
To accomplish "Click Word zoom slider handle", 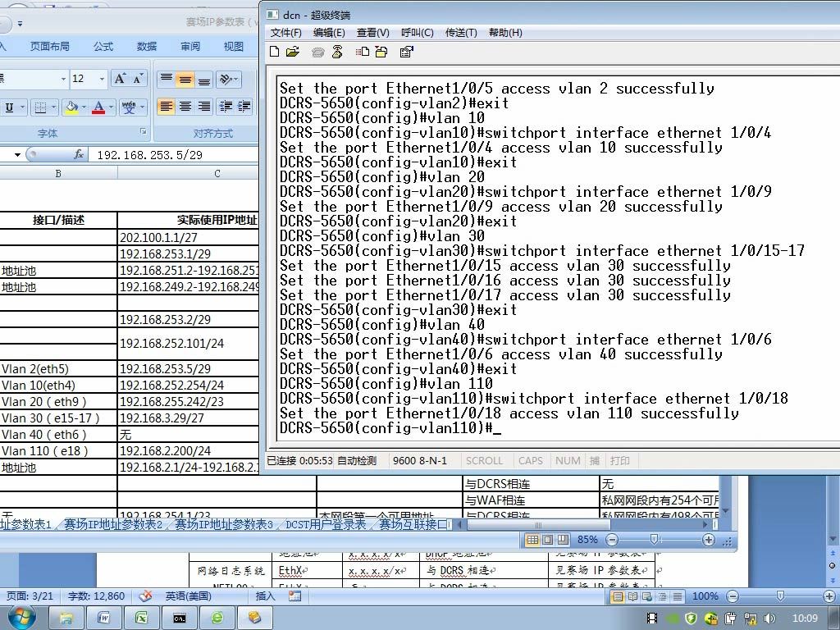I will click(781, 596).
